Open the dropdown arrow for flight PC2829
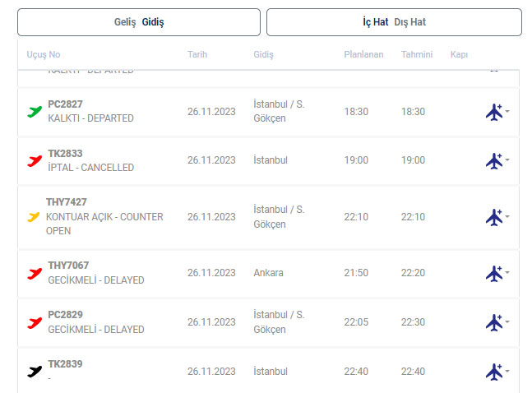This screenshot has height=393, width=532. [x=507, y=322]
